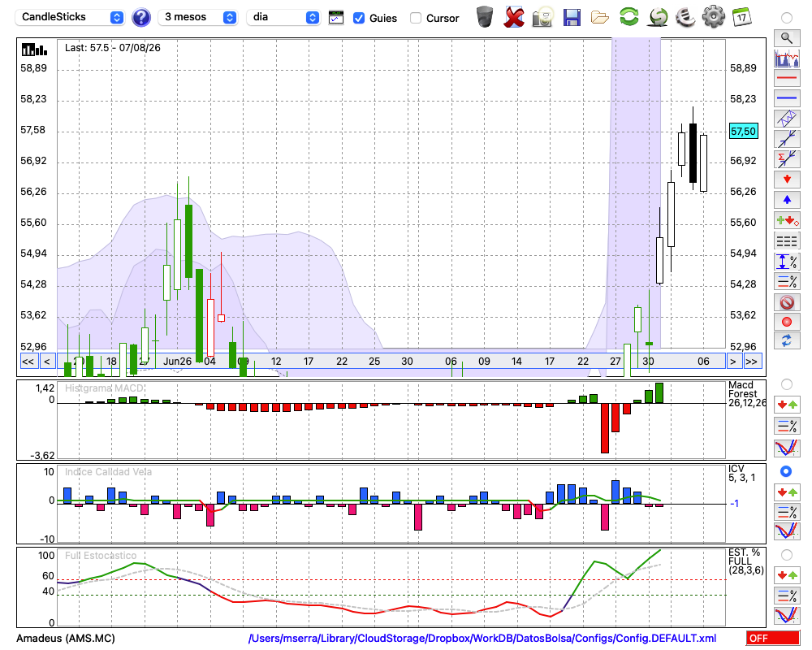The width and height of the screenshot is (812, 650).
Task: Select the Estocastico panel radio button
Action: point(787,555)
